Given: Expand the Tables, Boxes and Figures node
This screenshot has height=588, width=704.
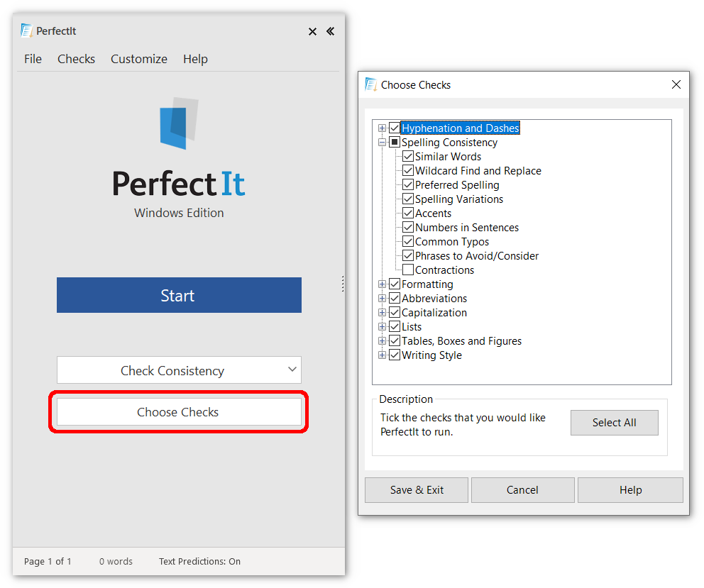Looking at the screenshot, I should point(382,340).
